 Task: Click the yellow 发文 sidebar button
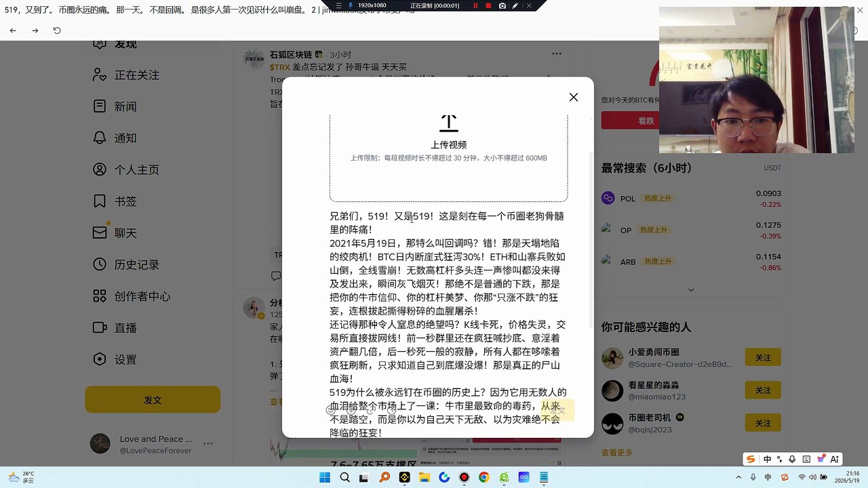pos(153,400)
